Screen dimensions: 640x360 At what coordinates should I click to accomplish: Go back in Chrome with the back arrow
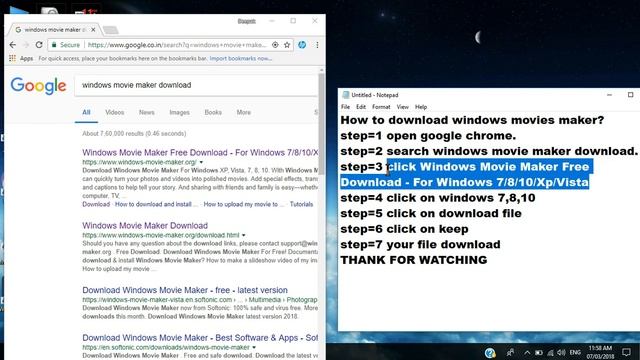[x=13, y=45]
